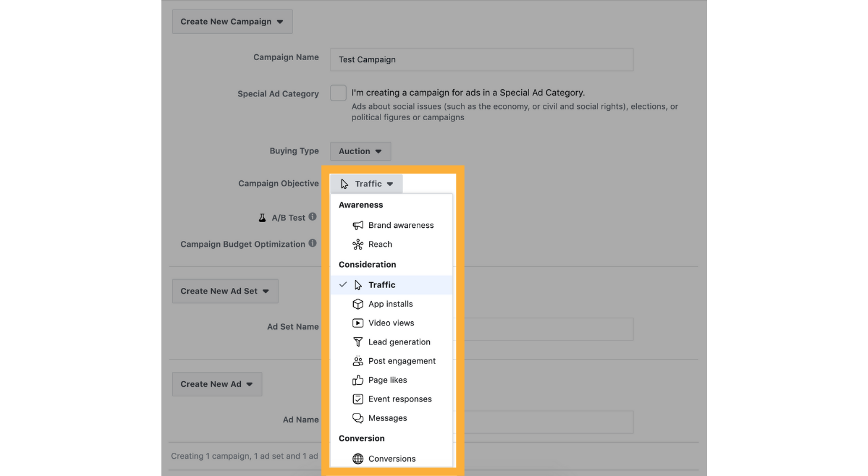Click the Conversions globe icon
This screenshot has height=476, width=868.
coord(358,458)
